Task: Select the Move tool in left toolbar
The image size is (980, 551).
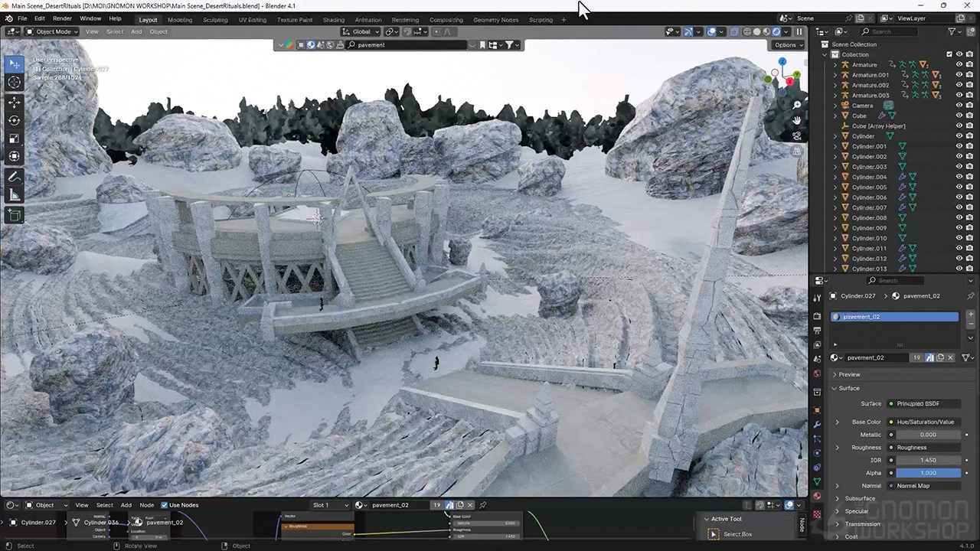Action: click(15, 102)
